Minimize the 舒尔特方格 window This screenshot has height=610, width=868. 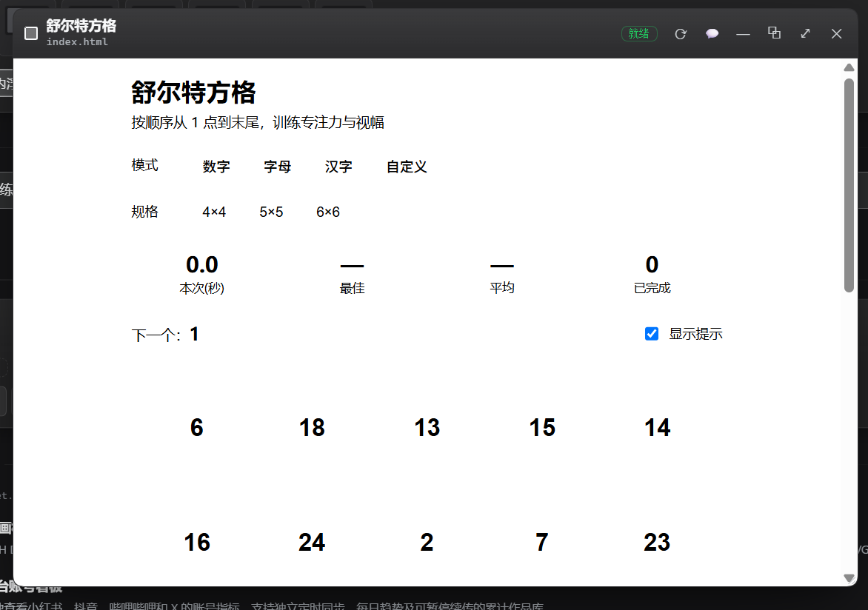pyautogui.click(x=743, y=34)
